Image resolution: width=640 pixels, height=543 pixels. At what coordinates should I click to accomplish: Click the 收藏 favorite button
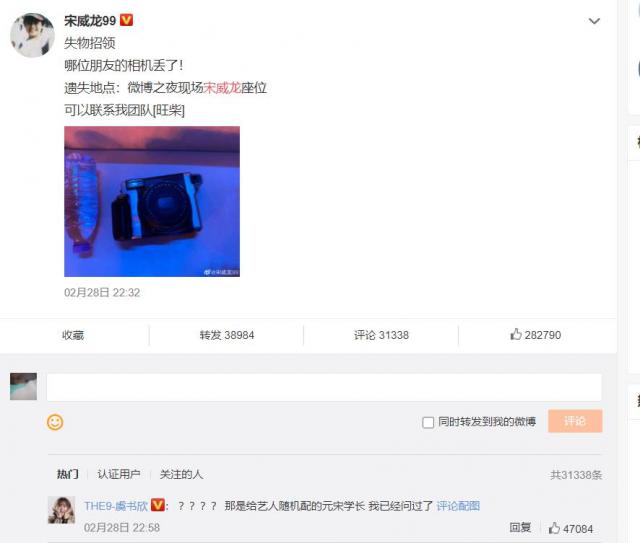(x=73, y=335)
